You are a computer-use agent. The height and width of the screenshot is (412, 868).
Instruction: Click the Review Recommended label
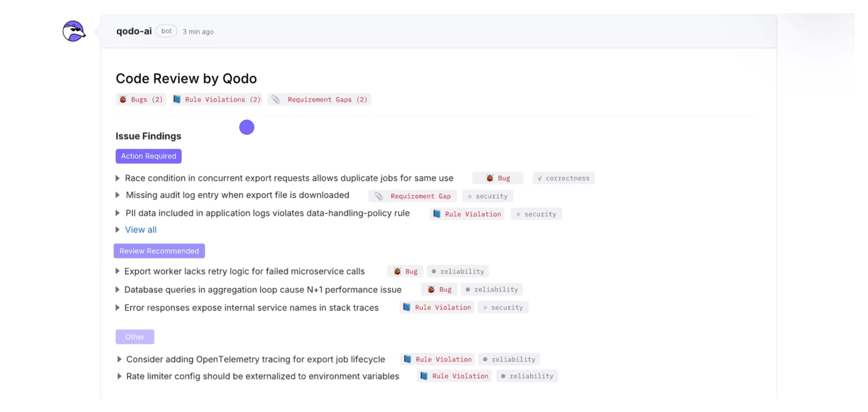[x=159, y=251]
